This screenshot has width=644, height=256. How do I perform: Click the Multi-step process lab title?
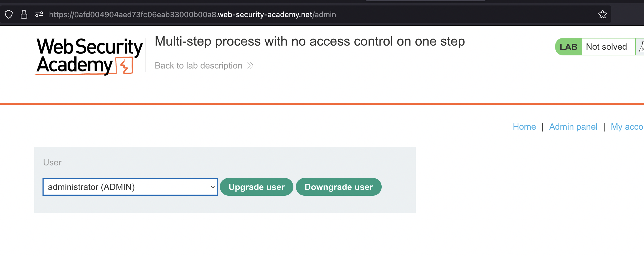[310, 41]
